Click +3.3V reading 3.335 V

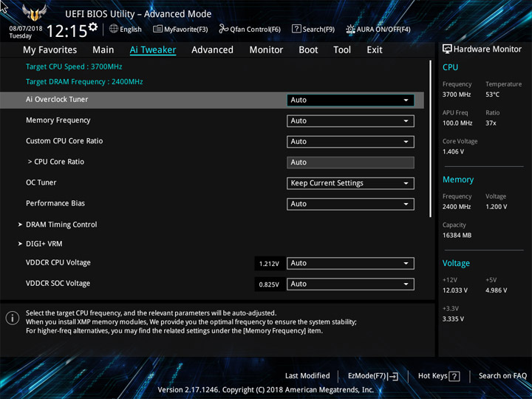[x=453, y=319]
